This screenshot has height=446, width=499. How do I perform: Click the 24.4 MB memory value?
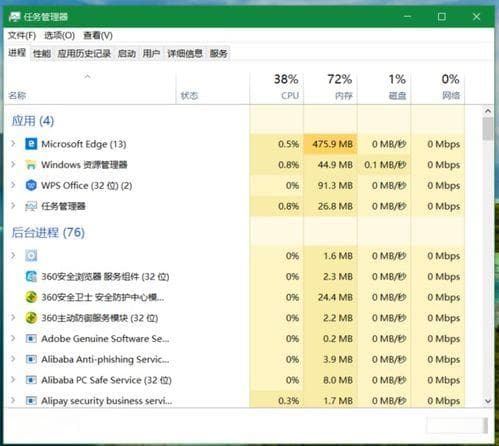[x=335, y=297]
